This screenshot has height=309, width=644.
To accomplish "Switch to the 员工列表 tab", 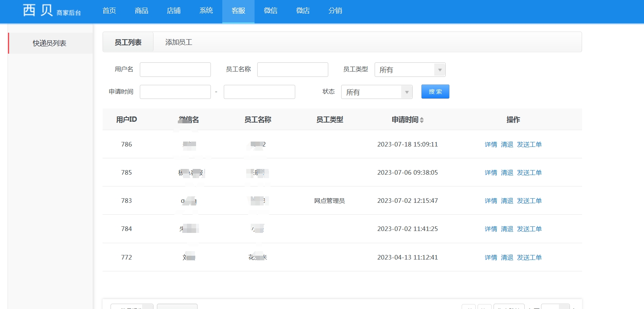I will coord(128,42).
